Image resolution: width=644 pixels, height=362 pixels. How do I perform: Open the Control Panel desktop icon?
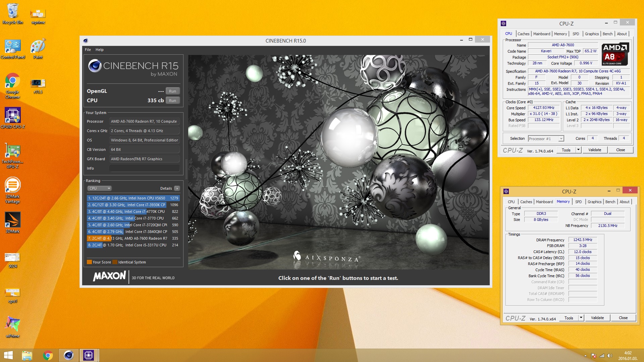(x=13, y=49)
